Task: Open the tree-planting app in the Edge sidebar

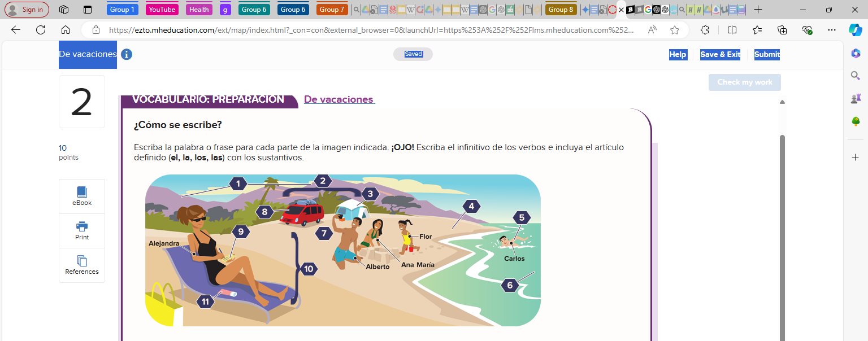Action: pos(855,121)
